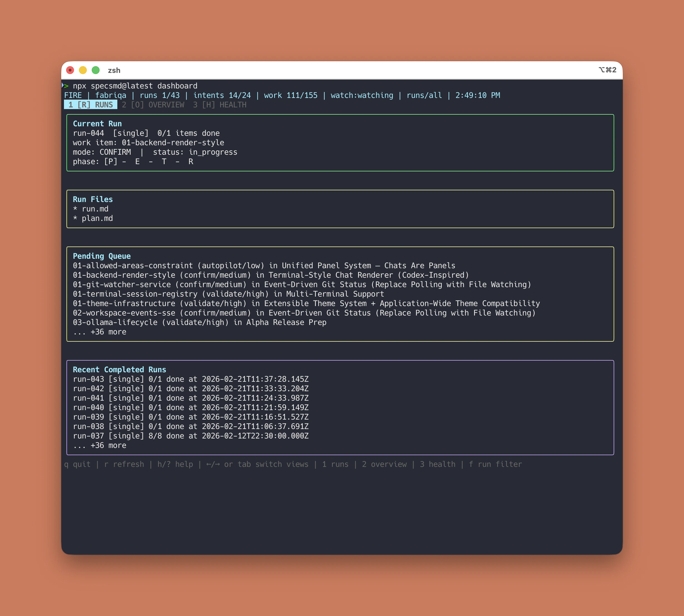The width and height of the screenshot is (684, 616).
Task: Switch to the OVERVIEW tab
Action: (153, 105)
